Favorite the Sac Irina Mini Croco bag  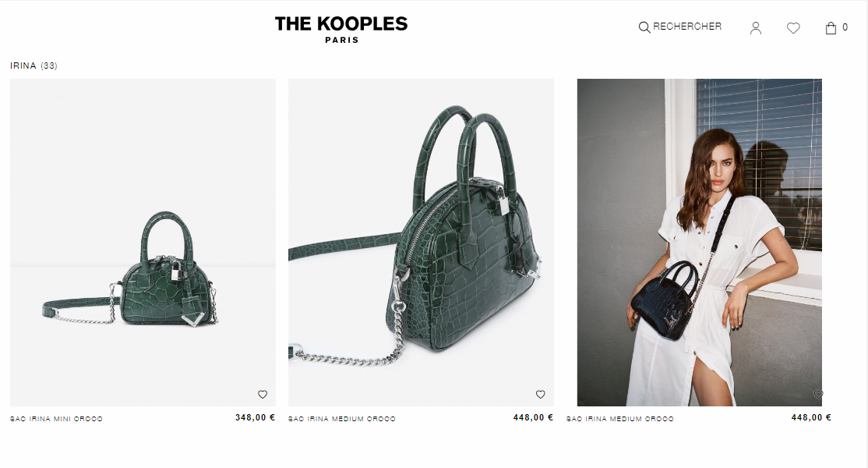click(263, 395)
